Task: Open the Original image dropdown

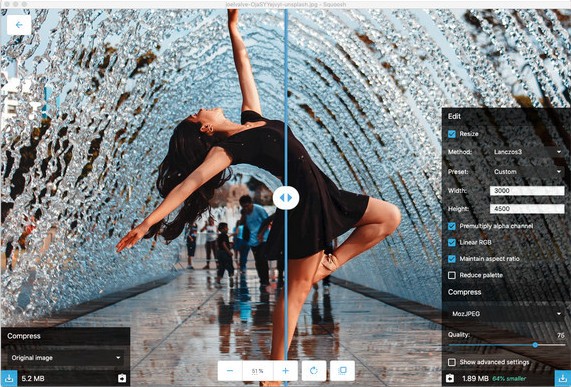Action: click(66, 358)
